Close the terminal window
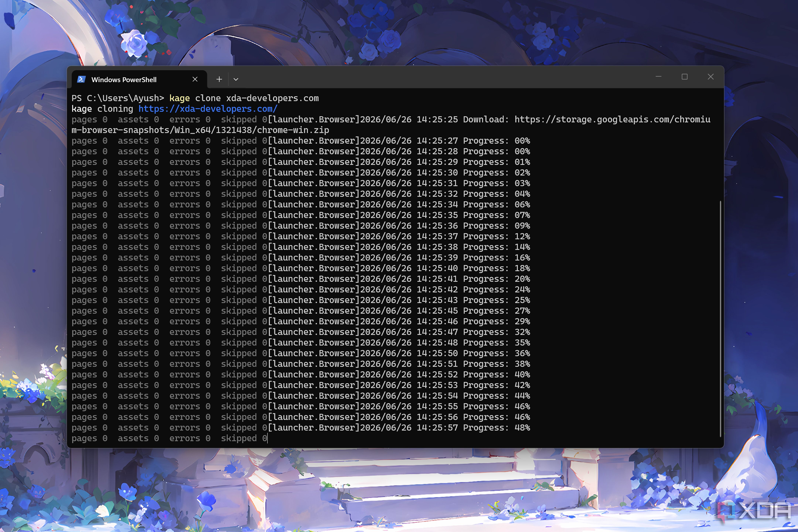The width and height of the screenshot is (798, 532). 710,77
